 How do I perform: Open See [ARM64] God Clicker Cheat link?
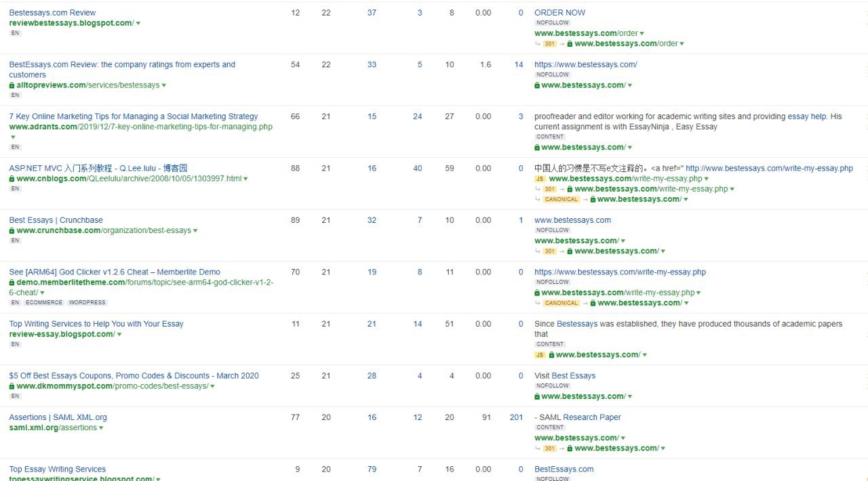pyautogui.click(x=115, y=272)
